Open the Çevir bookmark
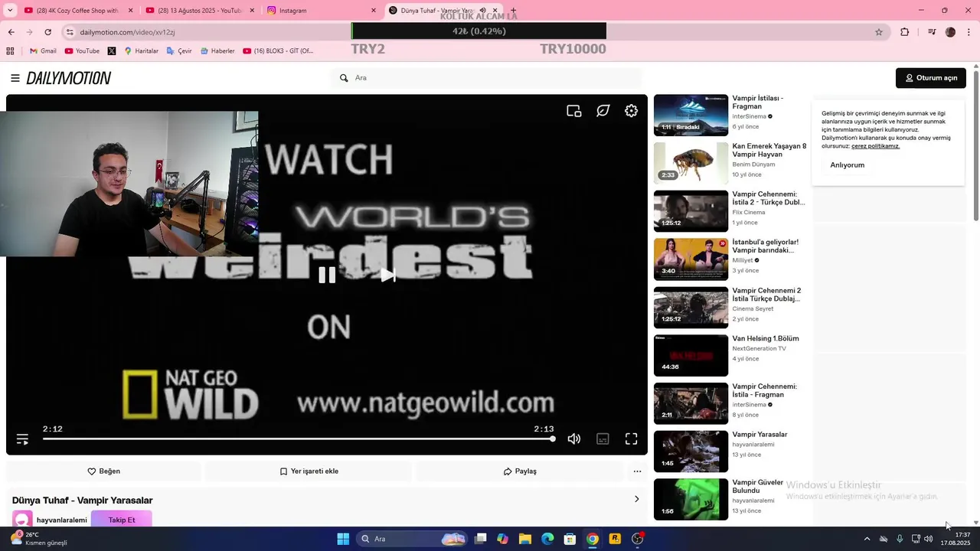 click(x=179, y=51)
